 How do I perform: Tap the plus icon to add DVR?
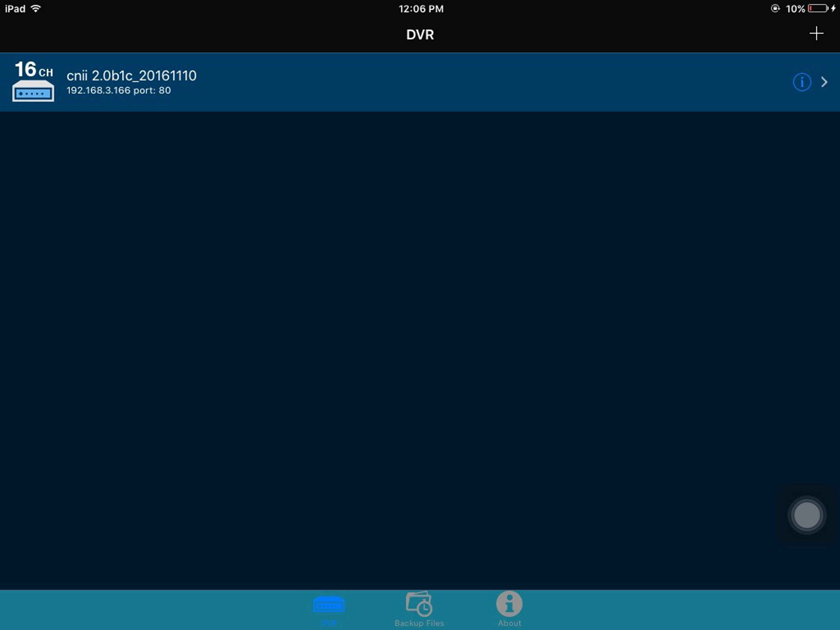816,34
